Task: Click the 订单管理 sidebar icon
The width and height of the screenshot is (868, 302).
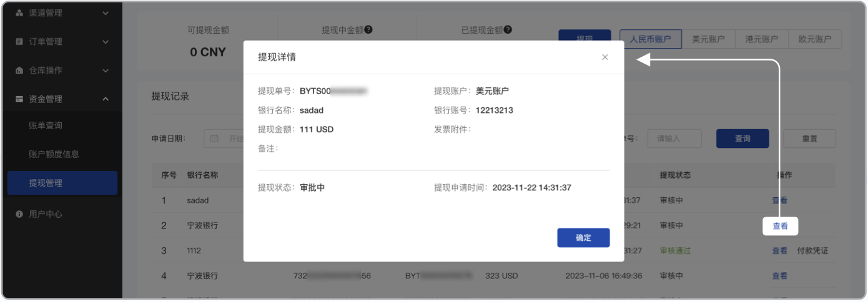Action: 19,42
